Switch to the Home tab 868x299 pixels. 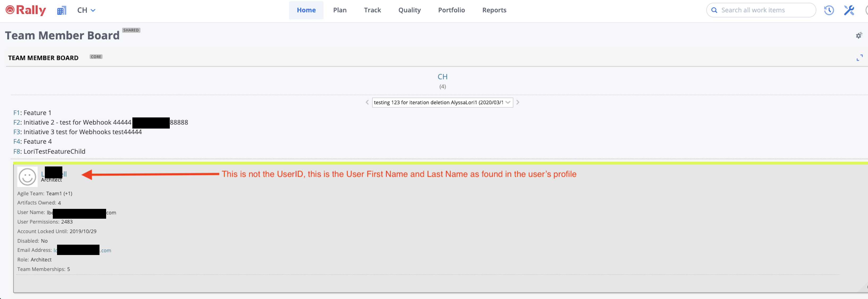point(306,10)
